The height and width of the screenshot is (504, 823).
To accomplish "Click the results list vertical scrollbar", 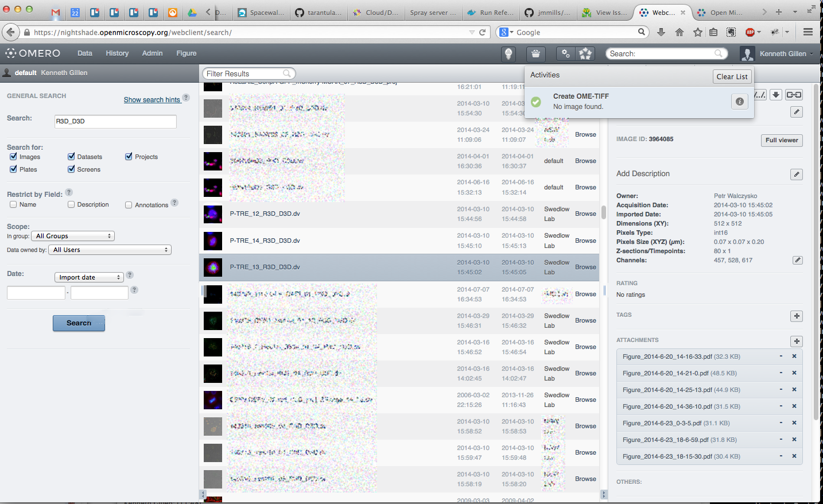I will pyautogui.click(x=603, y=212).
